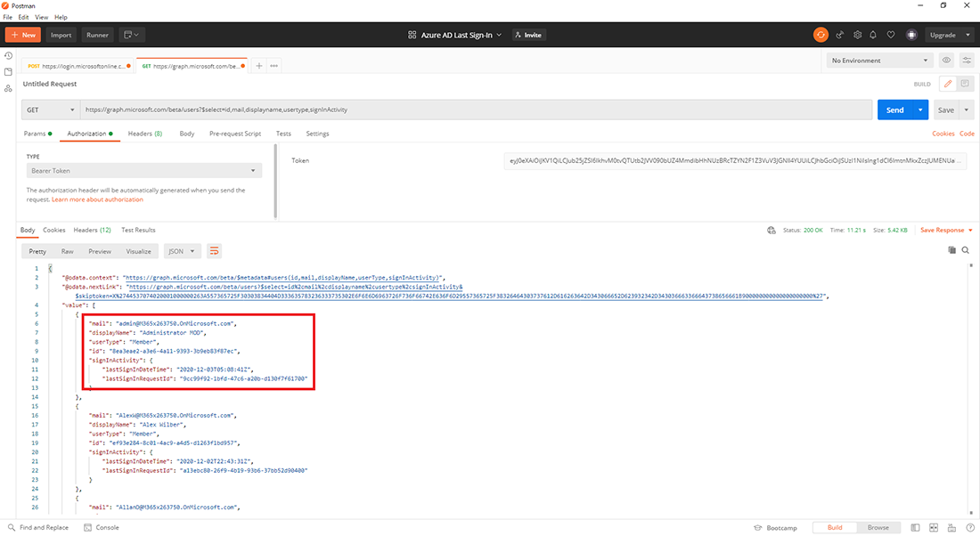
Task: Open the Cookies link beside Code
Action: click(x=943, y=134)
